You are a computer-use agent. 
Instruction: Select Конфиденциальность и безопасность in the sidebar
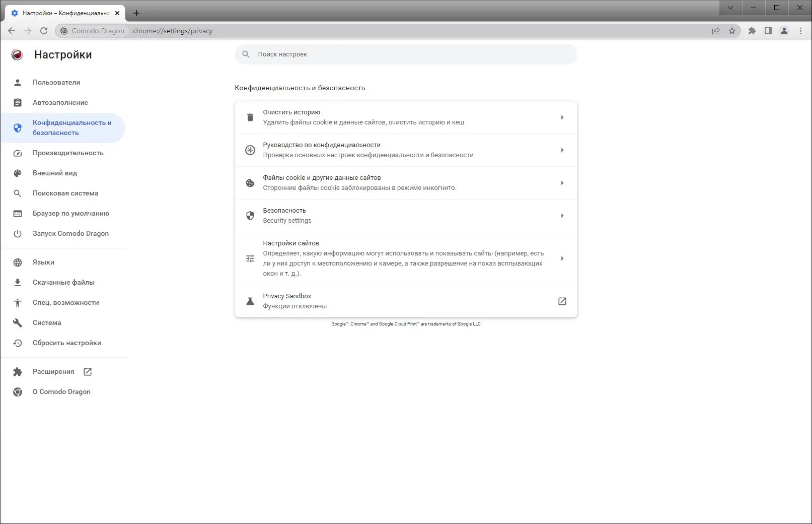pos(62,127)
